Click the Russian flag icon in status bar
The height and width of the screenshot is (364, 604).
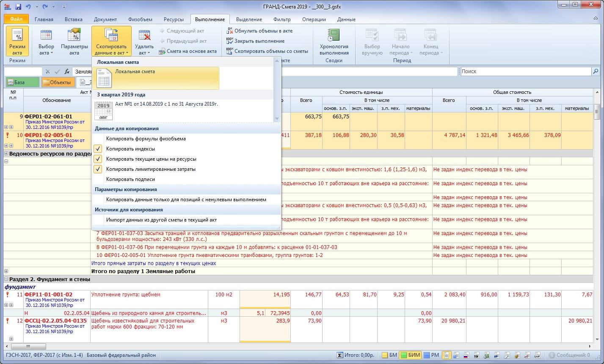(466, 355)
